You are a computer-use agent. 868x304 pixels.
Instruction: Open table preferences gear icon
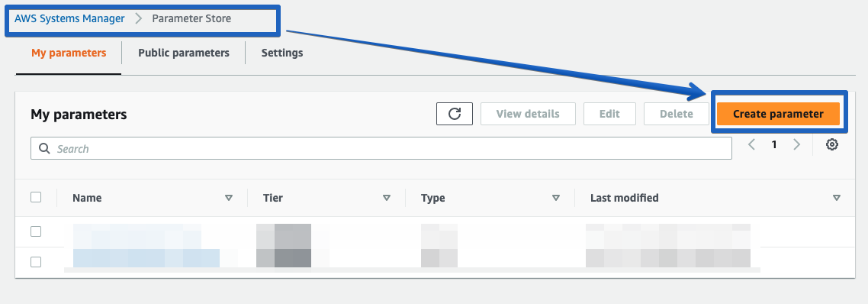click(x=831, y=145)
